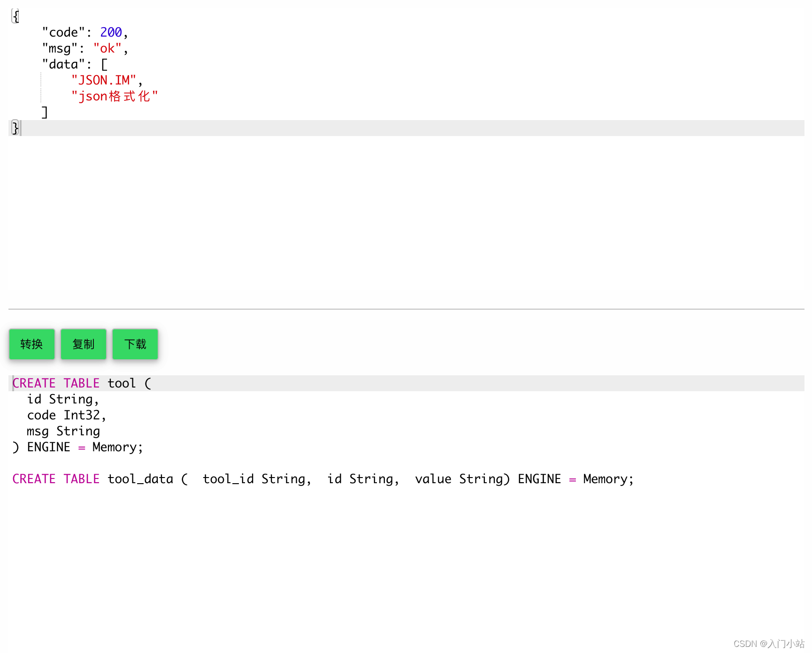Click 'tool_data' table name in SQL output

click(140, 479)
